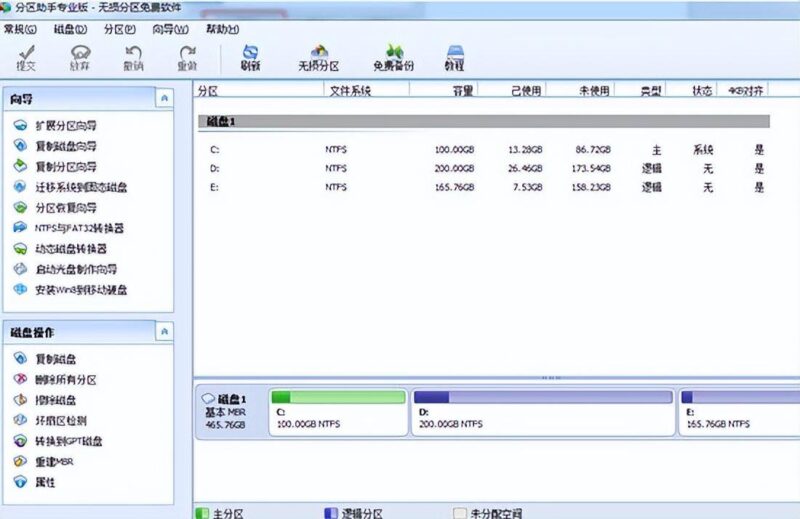The height and width of the screenshot is (519, 800).
Task: Collapse the 磁盘操作 panel
Action: point(164,331)
